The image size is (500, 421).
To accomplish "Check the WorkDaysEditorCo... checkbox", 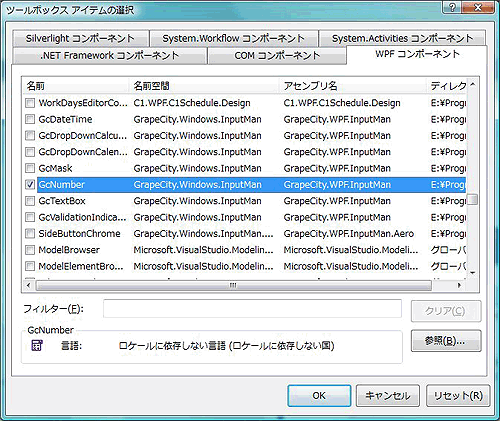I will [x=30, y=103].
